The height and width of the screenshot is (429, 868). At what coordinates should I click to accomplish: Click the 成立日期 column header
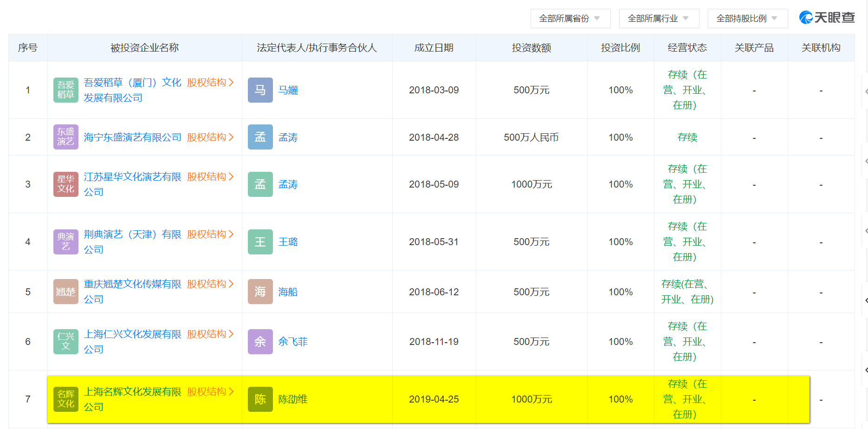point(434,48)
